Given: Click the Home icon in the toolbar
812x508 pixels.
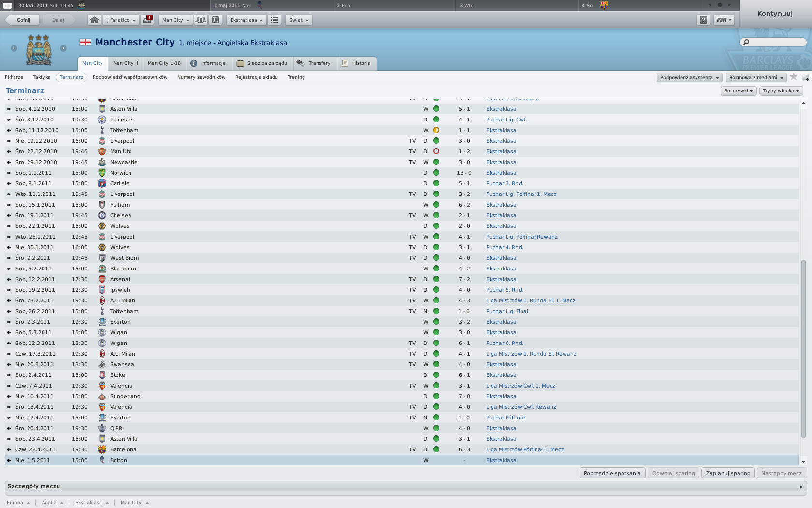Looking at the screenshot, I should click(x=95, y=20).
